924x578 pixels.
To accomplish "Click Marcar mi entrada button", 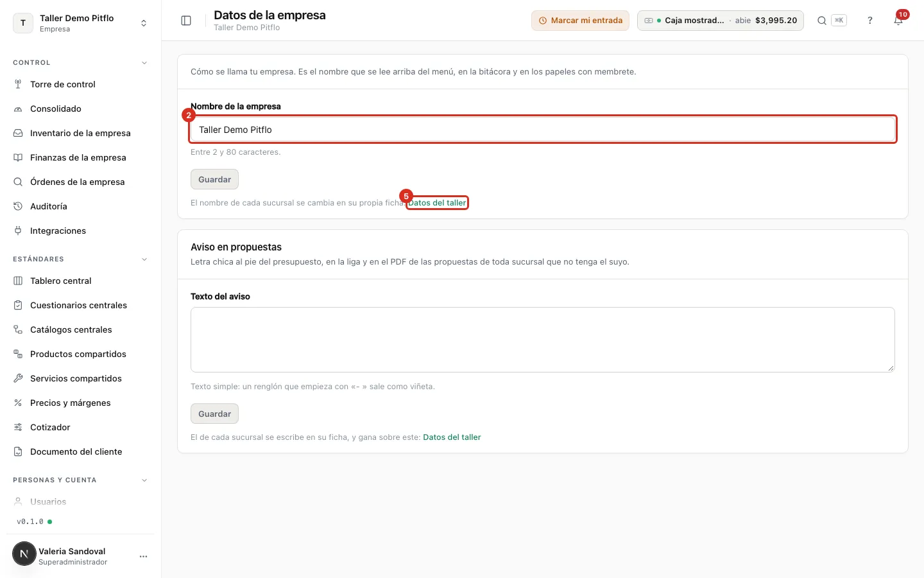I will point(580,21).
